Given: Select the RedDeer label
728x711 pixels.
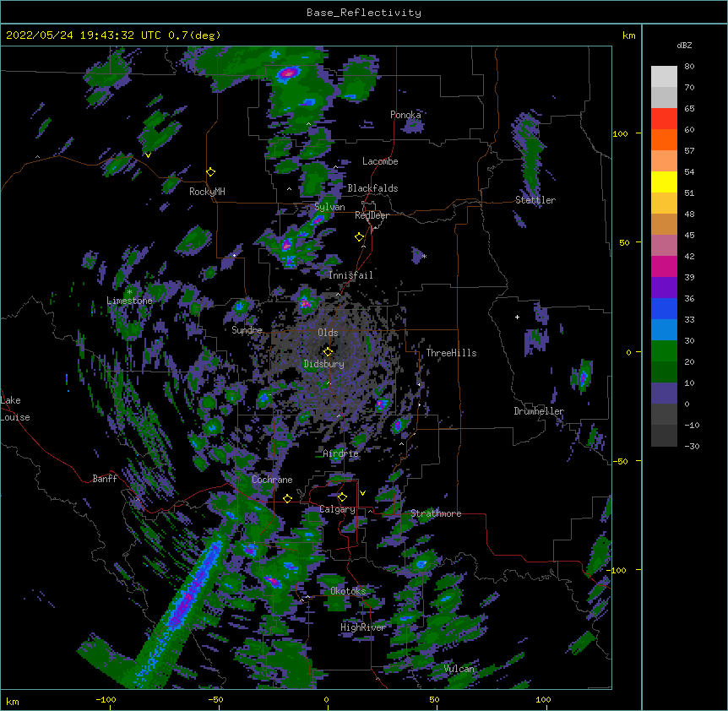Looking at the screenshot, I should [x=372, y=215].
